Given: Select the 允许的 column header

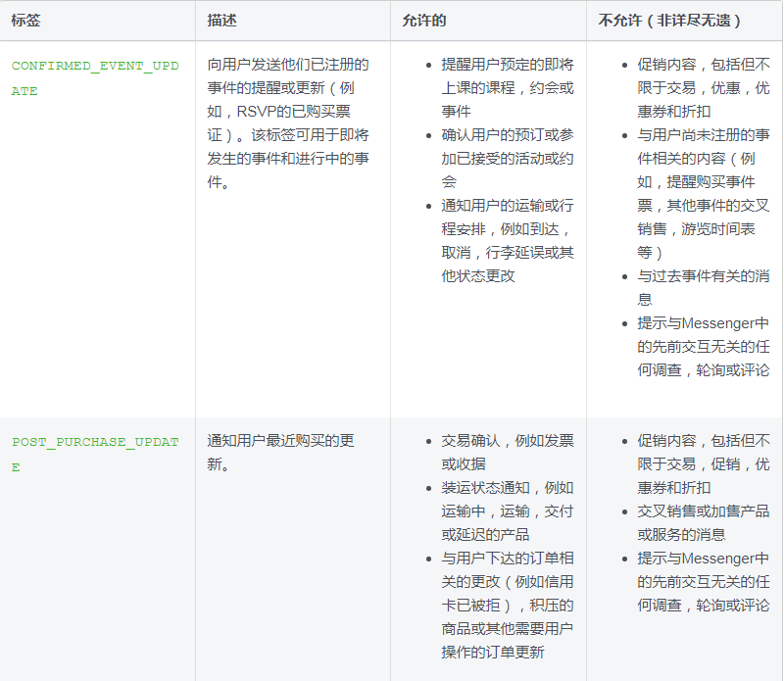Looking at the screenshot, I should click(x=424, y=21).
